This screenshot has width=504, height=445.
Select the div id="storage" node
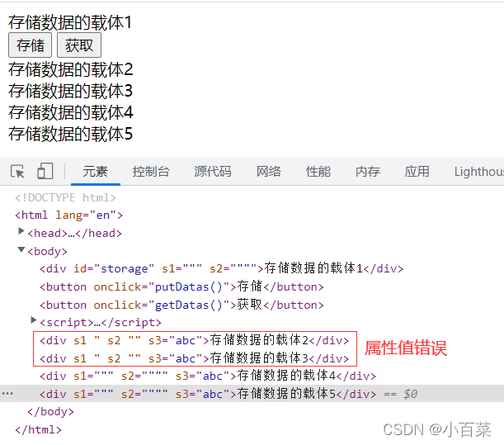[221, 268]
